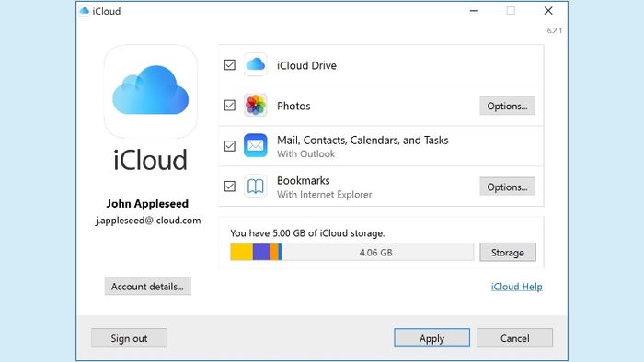This screenshot has height=362, width=644.
Task: Click the j.appleseed@icloud.com email text
Action: pyautogui.click(x=148, y=221)
